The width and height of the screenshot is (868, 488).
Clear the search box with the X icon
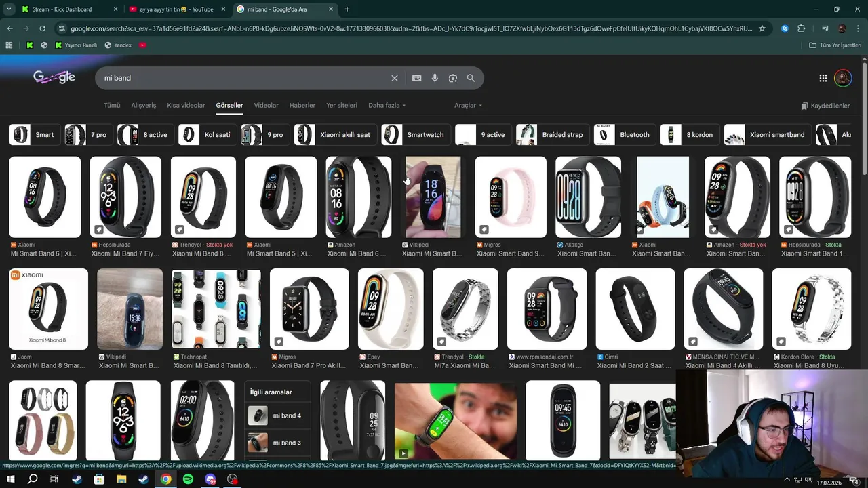pyautogui.click(x=394, y=78)
